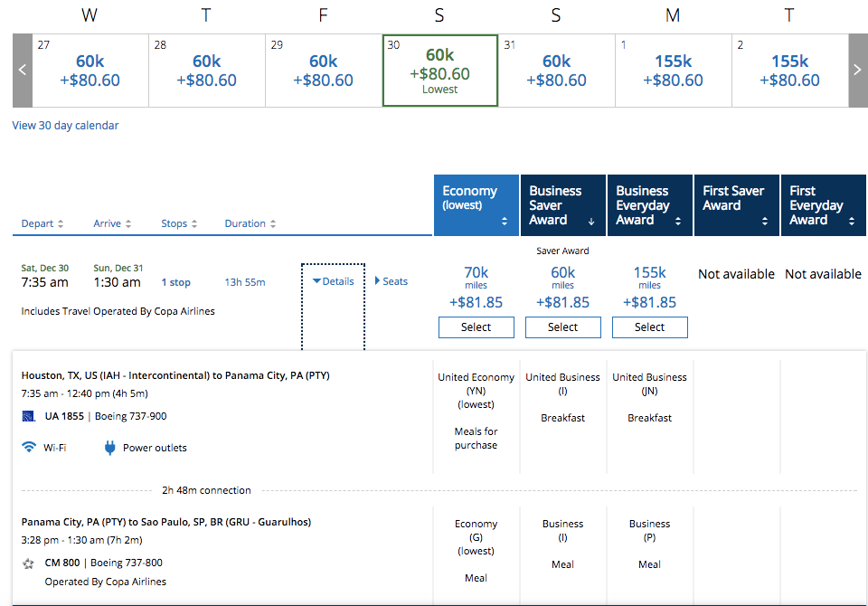Sort flights by Depart time

(x=42, y=223)
